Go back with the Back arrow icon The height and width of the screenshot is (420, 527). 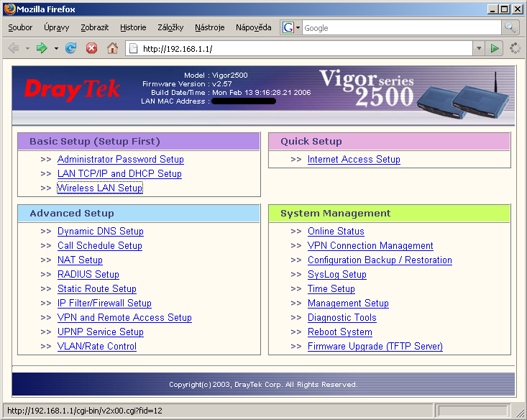(x=14, y=48)
